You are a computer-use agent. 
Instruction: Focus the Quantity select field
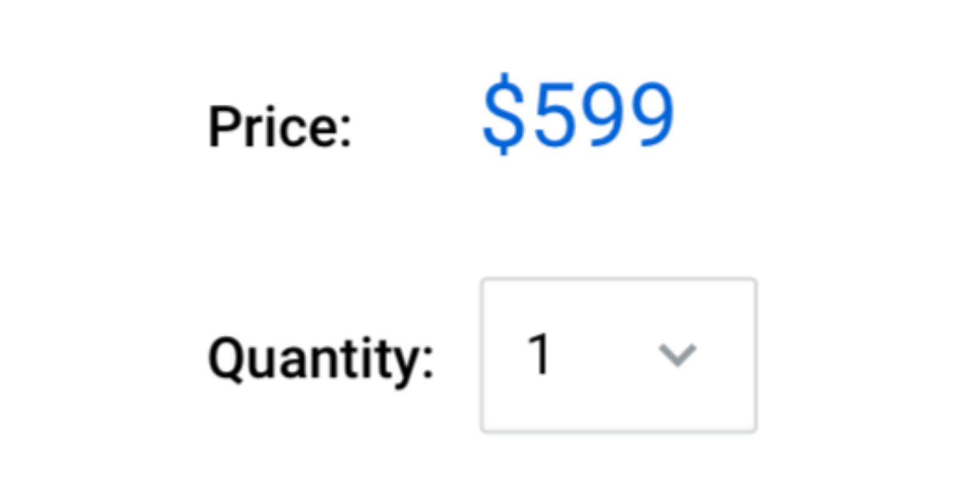click(x=619, y=355)
